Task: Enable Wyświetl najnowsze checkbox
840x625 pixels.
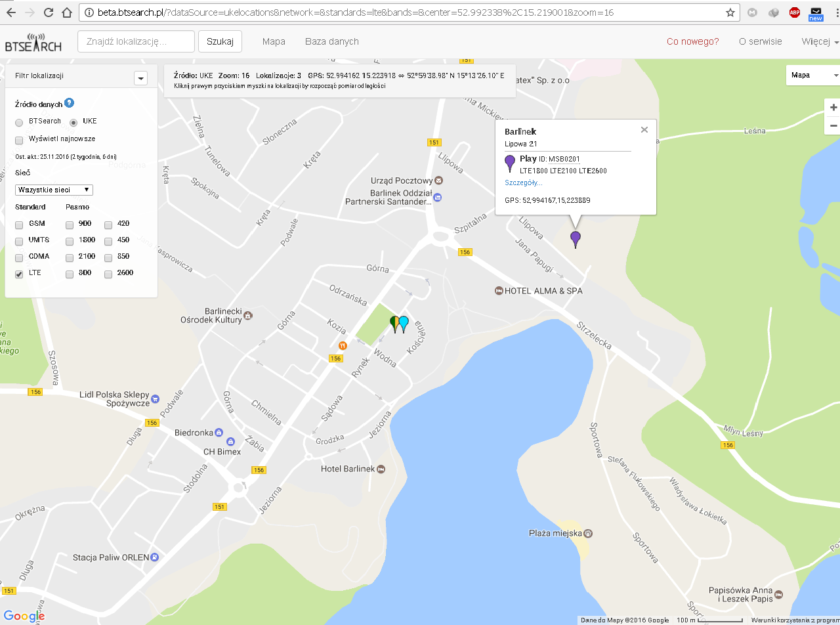Action: (19, 140)
